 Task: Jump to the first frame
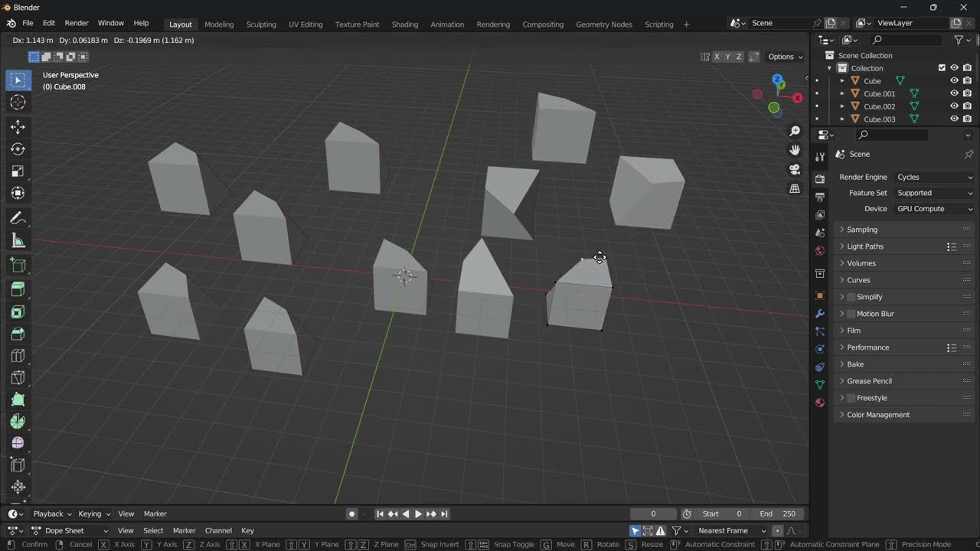click(380, 514)
